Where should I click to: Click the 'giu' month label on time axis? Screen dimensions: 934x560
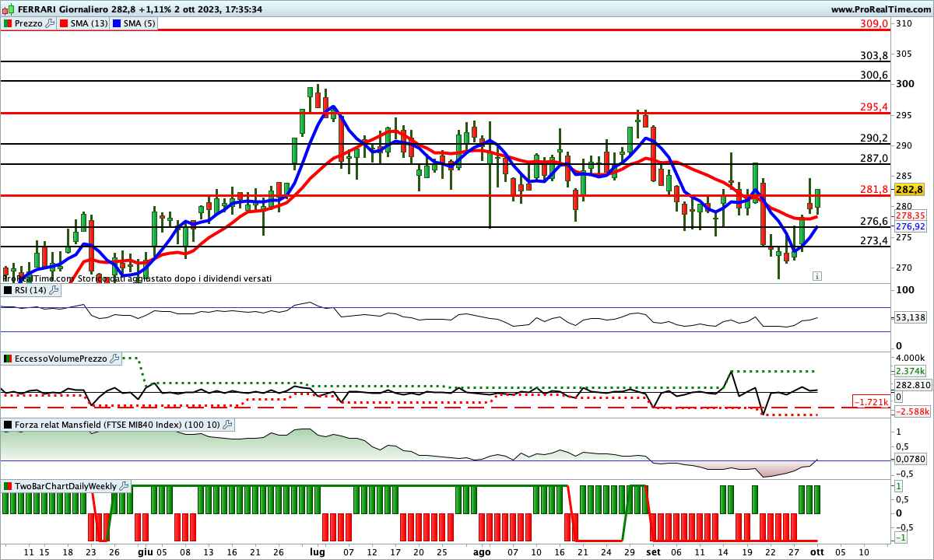[145, 552]
